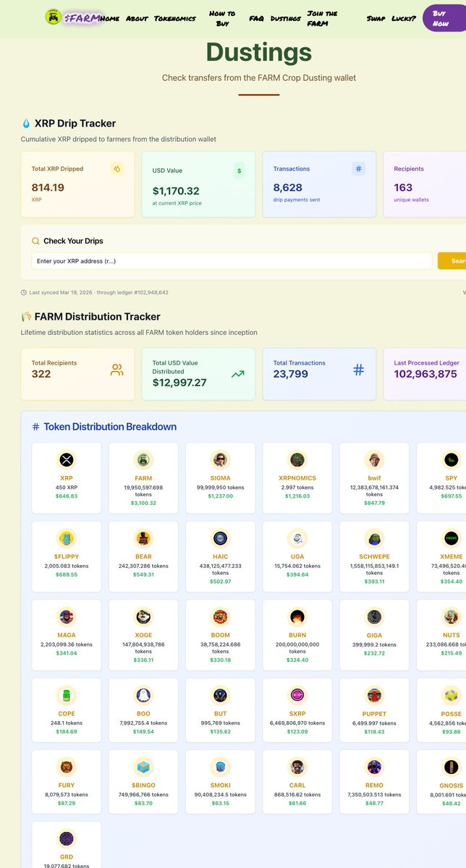The width and height of the screenshot is (466, 868).
Task: Select the PUPPET token logo
Action: [x=374, y=695]
